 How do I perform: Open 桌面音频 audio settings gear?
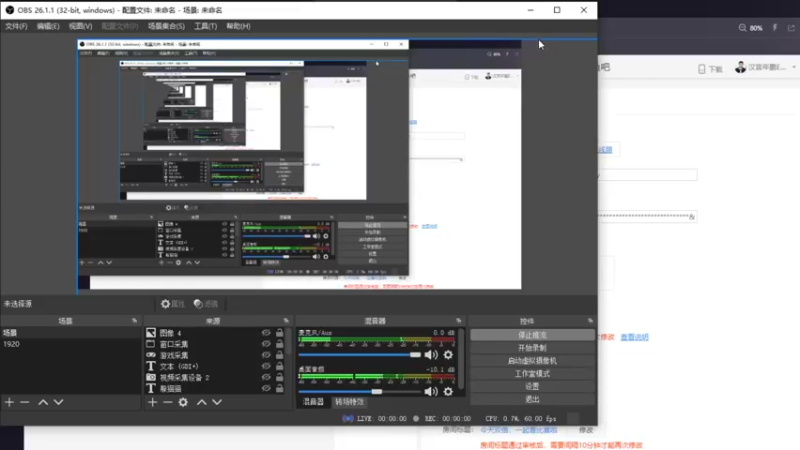click(448, 392)
